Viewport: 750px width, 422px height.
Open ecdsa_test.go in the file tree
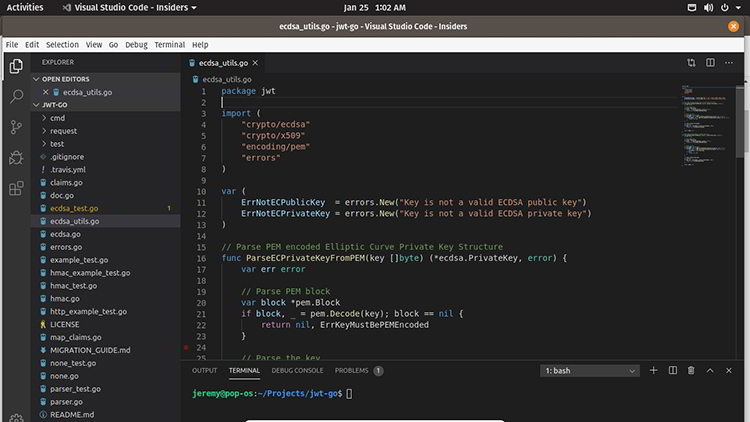73,208
